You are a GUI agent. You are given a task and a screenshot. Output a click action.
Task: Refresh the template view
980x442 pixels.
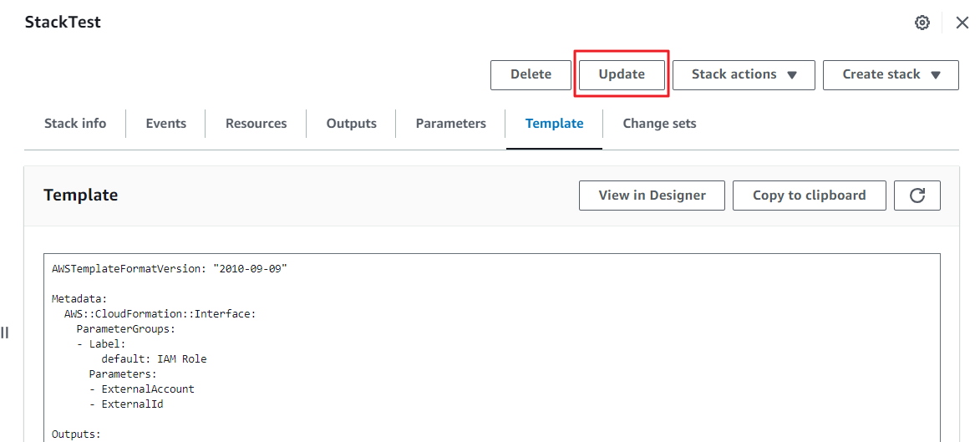pos(917,196)
